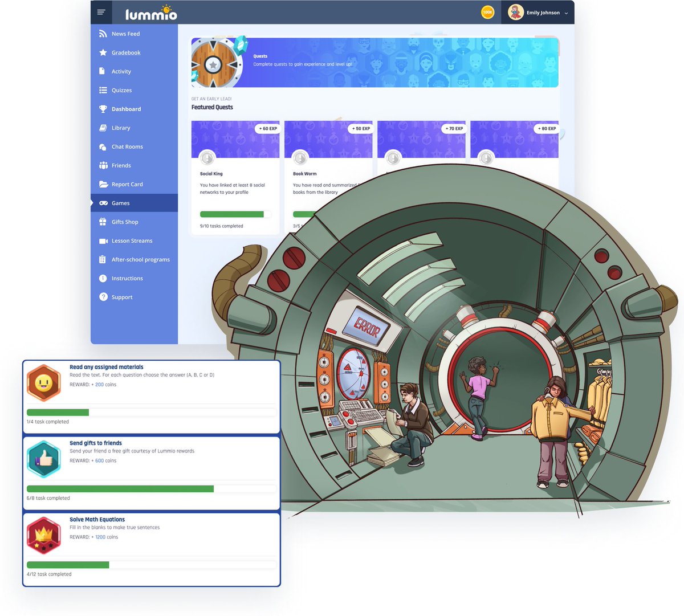
Task: Click the 600 coins reward link
Action: (x=99, y=460)
